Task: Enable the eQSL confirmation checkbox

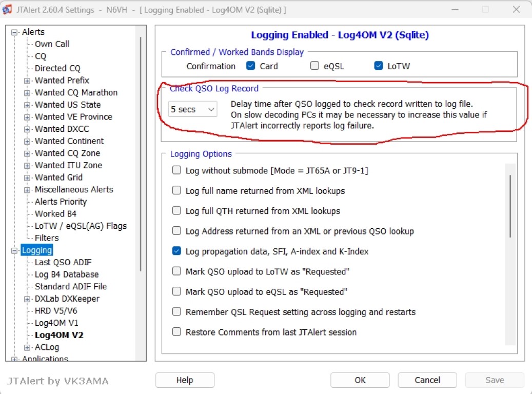Action: coord(314,66)
